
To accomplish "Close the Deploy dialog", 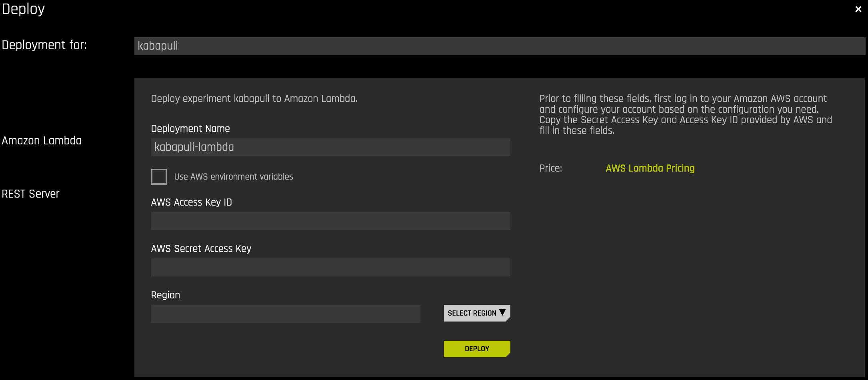I will pyautogui.click(x=858, y=9).
